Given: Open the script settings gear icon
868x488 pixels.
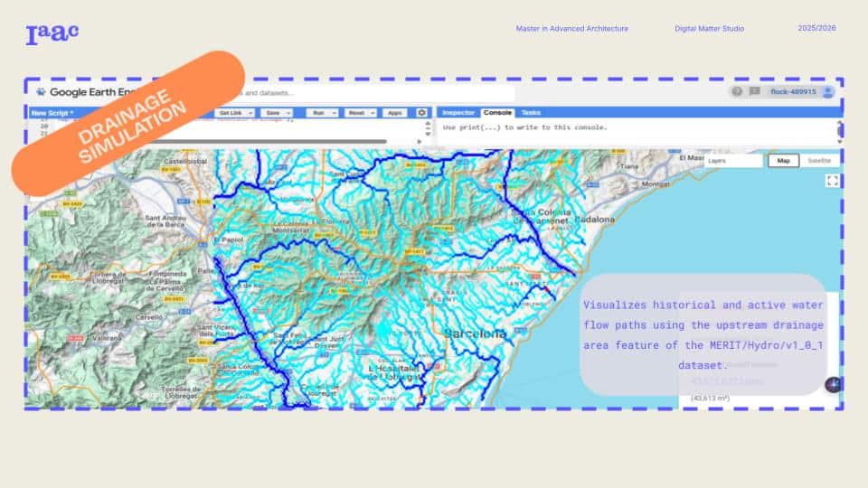Looking at the screenshot, I should (421, 113).
